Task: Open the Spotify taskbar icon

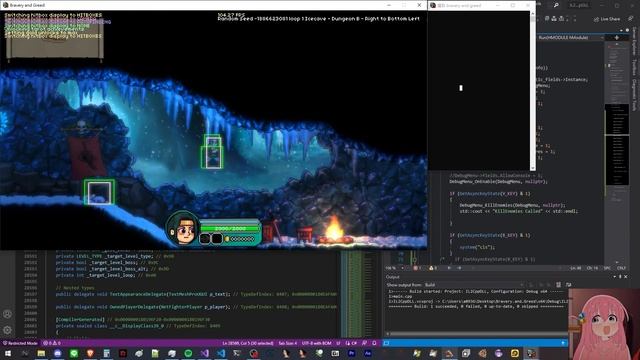Action: pyautogui.click(x=188, y=353)
